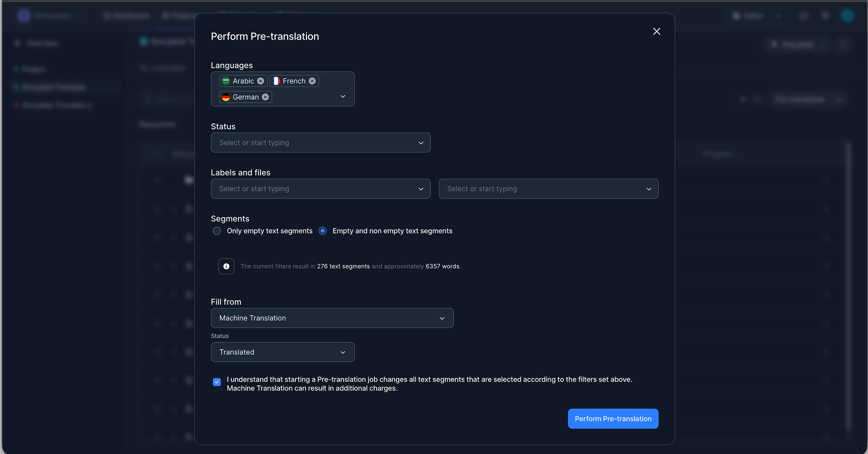Screen dimensions: 868x454
Task: Click the Storyblok Translate sidebar item
Action: [x=54, y=87]
